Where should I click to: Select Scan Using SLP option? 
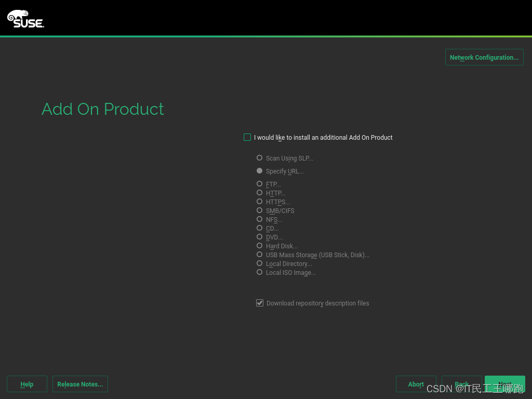pos(259,157)
